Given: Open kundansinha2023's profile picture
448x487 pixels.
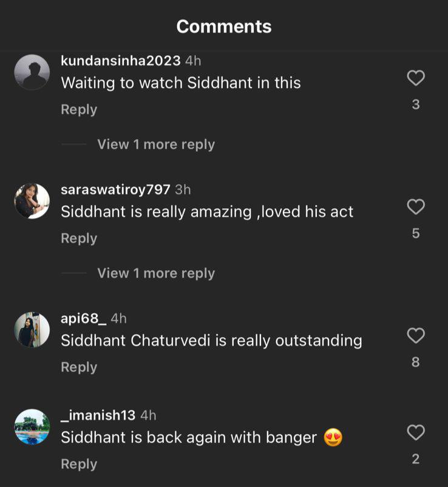Looking at the screenshot, I should point(32,72).
